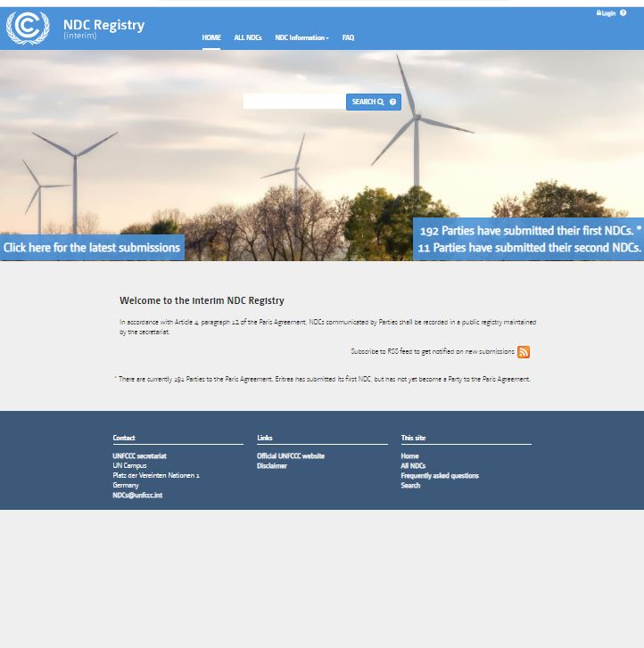The height and width of the screenshot is (648, 644).
Task: Open the ALL NDCs tab
Action: tap(248, 37)
